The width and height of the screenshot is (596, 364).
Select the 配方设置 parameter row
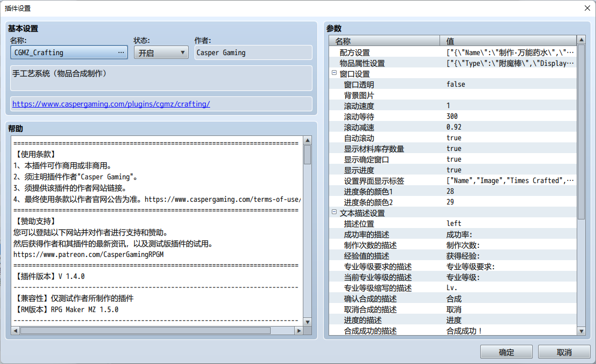pos(453,52)
